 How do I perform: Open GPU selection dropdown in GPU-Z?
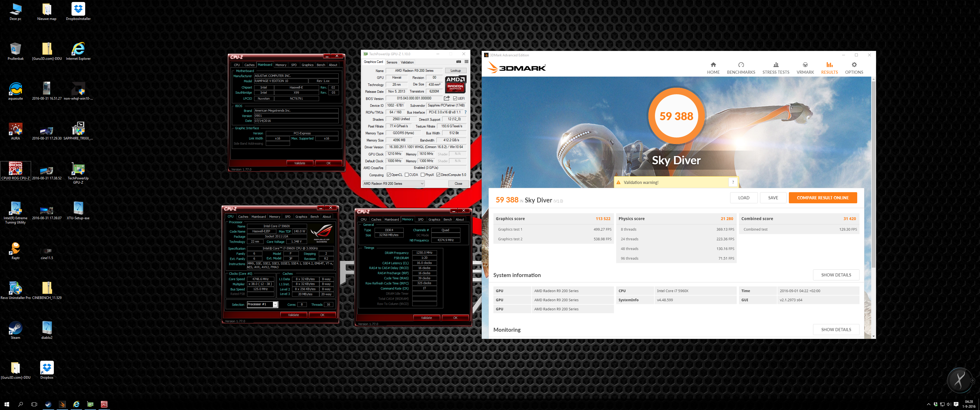[x=393, y=184]
